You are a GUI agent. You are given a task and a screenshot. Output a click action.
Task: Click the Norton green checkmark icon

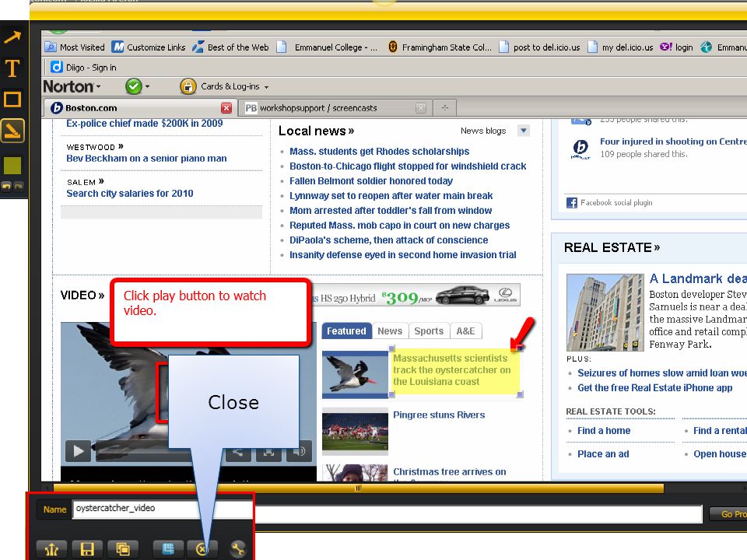(x=133, y=86)
